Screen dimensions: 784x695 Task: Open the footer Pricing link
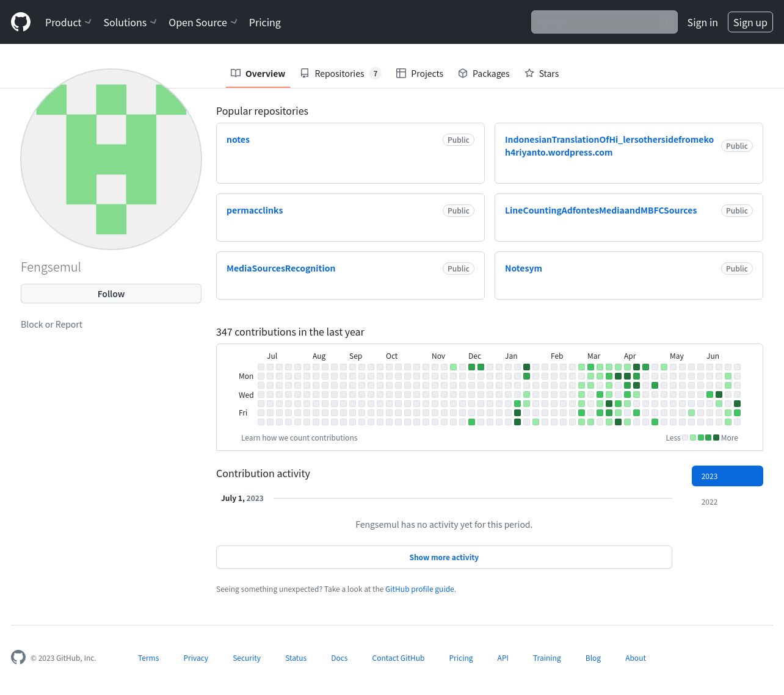tap(461, 658)
